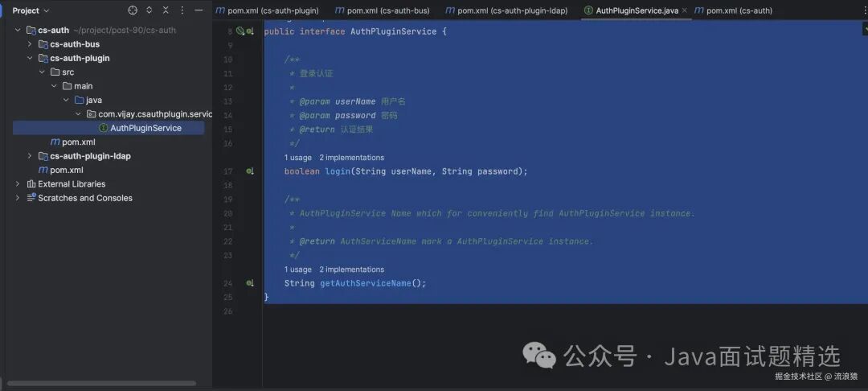The image size is (868, 391).
Task: Collapse the main folder
Action: click(55, 86)
